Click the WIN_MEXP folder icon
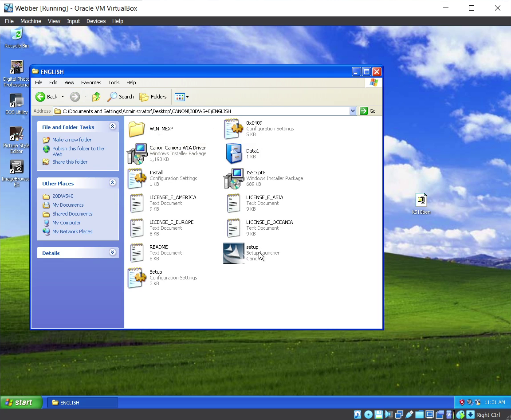 tap(137, 129)
